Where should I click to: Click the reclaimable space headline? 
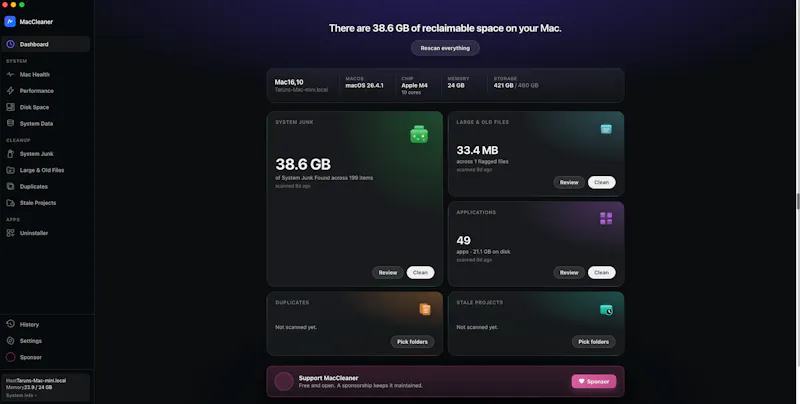pyautogui.click(x=445, y=29)
